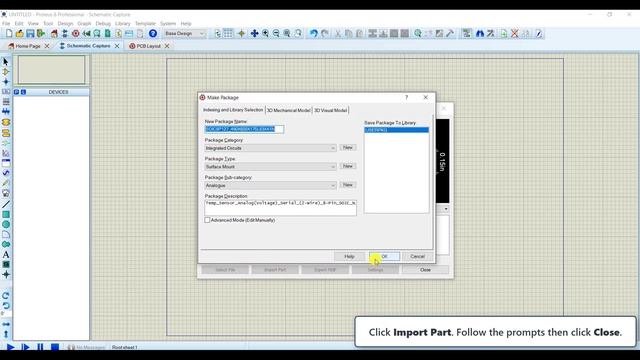
Task: Select the 2D Graphics Circle tool
Action: point(6,224)
